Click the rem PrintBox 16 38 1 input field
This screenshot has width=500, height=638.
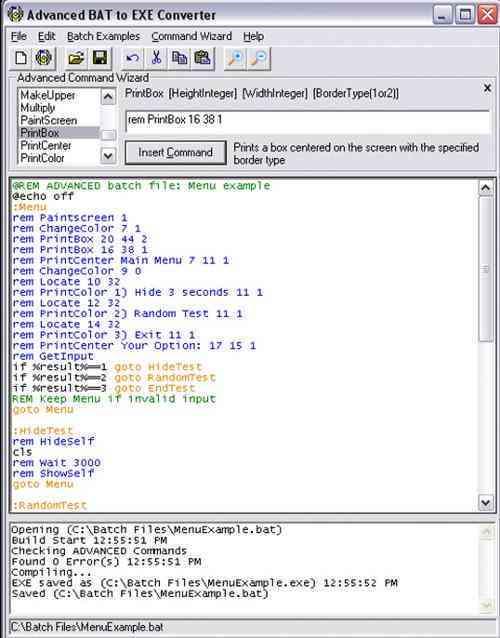pyautogui.click(x=307, y=120)
